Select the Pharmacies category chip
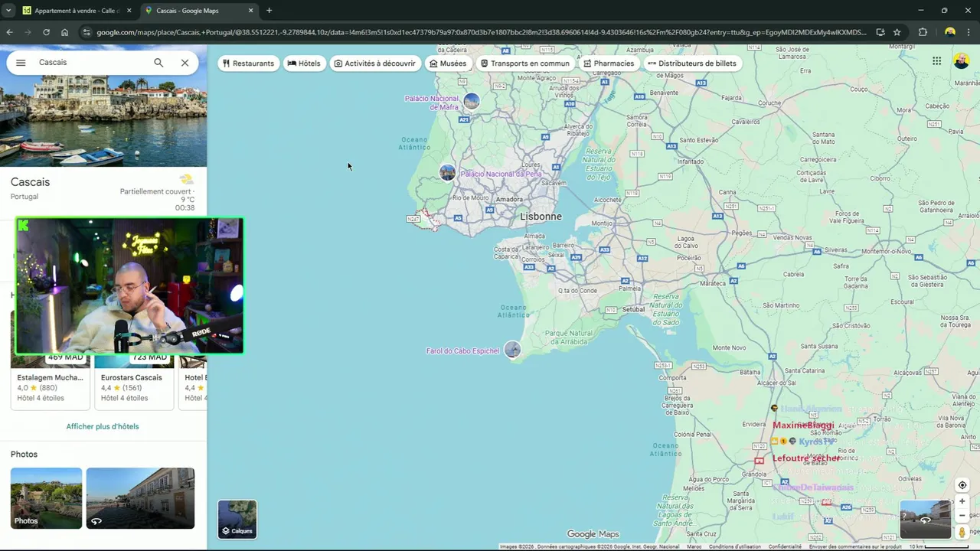This screenshot has width=980, height=551. [609, 64]
